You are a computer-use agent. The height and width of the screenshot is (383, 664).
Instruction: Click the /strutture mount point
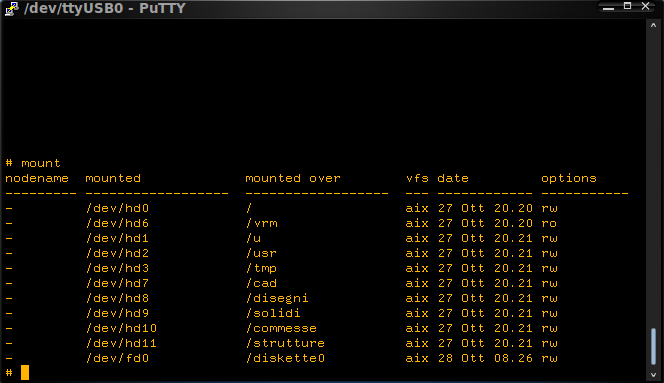(285, 343)
